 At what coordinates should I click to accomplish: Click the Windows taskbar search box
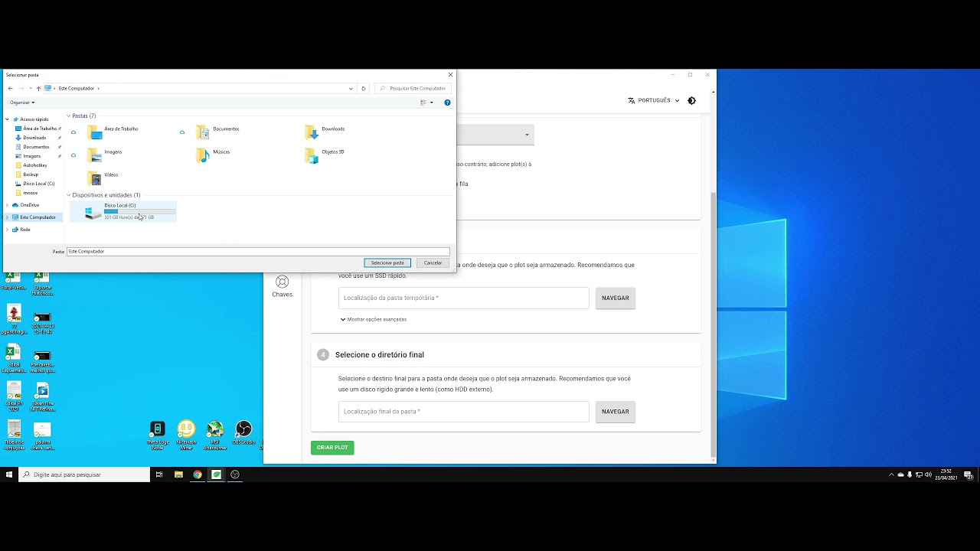pos(84,474)
